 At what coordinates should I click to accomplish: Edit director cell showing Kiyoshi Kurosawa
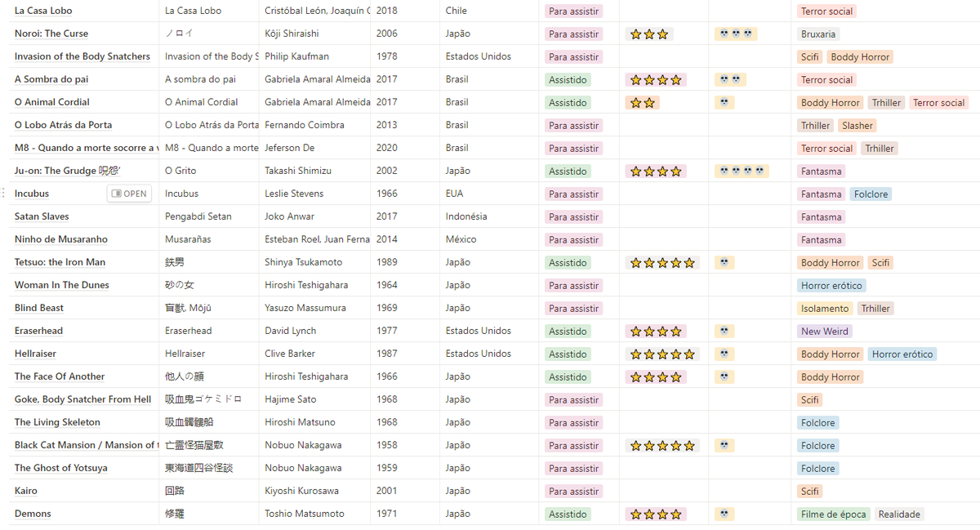[x=301, y=491]
